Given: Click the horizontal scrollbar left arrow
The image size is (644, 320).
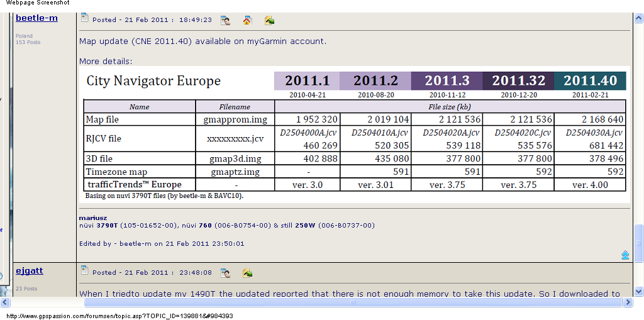Looking at the screenshot, I should point(6,302).
